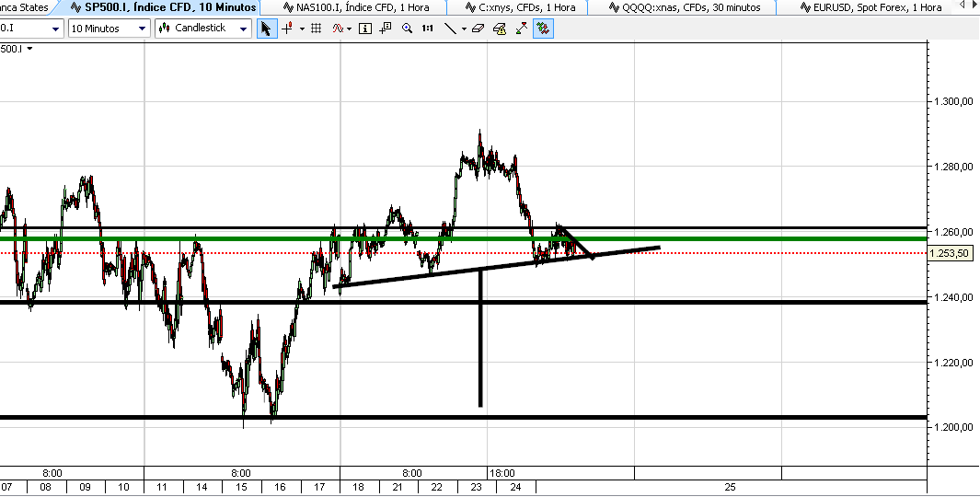Screen dimensions: 980x497
Task: Select the magnifier zoom tool
Action: (408, 29)
